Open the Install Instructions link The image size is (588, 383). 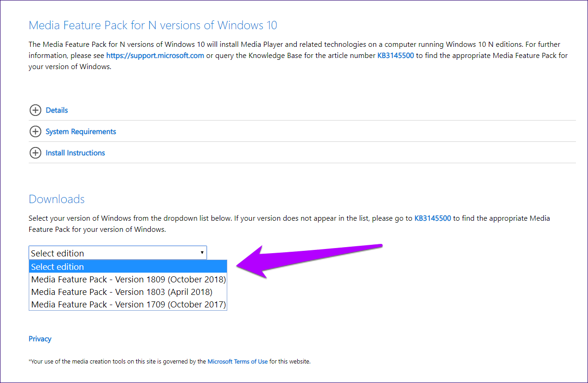click(75, 153)
